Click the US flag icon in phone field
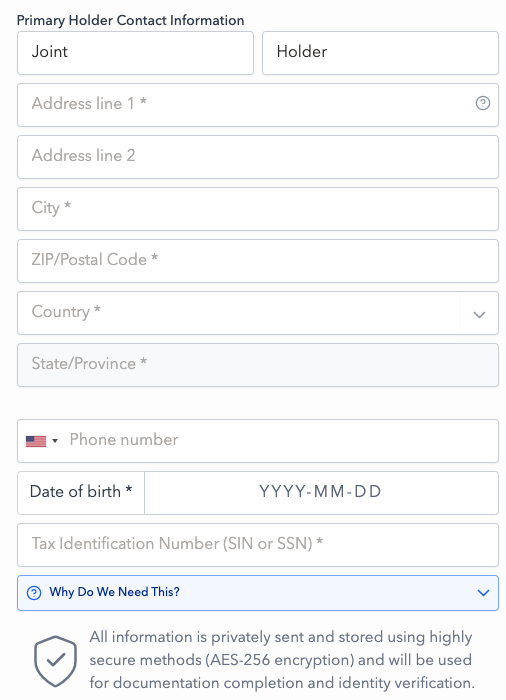This screenshot has height=700, width=506. tap(36, 441)
